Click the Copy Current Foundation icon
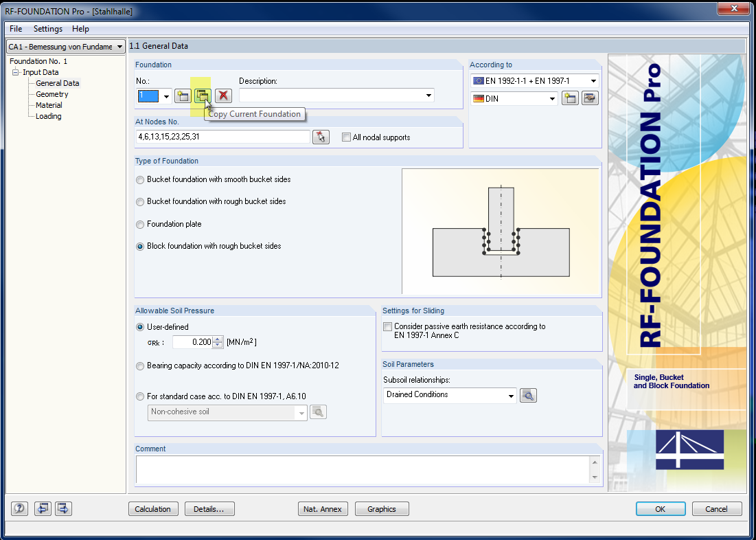Viewport: 756px width, 540px height. pos(203,95)
